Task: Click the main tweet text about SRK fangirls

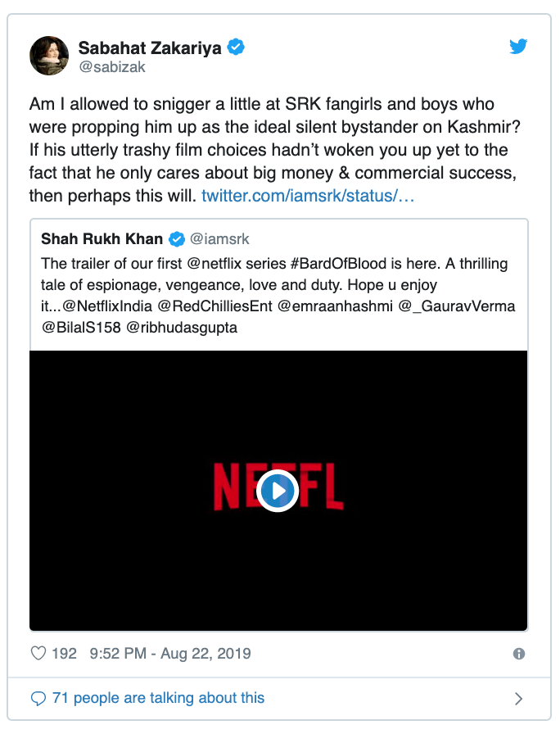Action: (275, 150)
